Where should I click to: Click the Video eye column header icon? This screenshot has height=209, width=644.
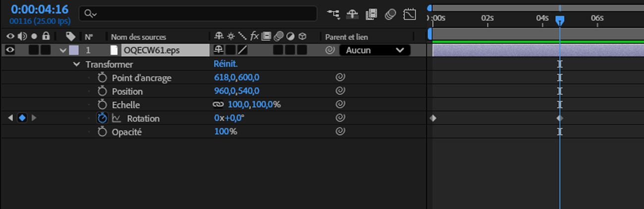pos(10,36)
